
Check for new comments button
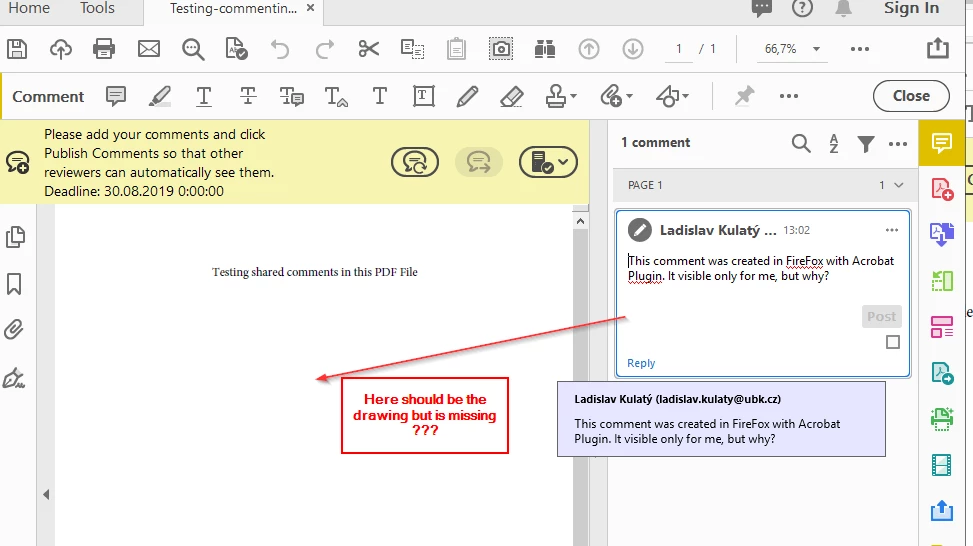coord(415,162)
